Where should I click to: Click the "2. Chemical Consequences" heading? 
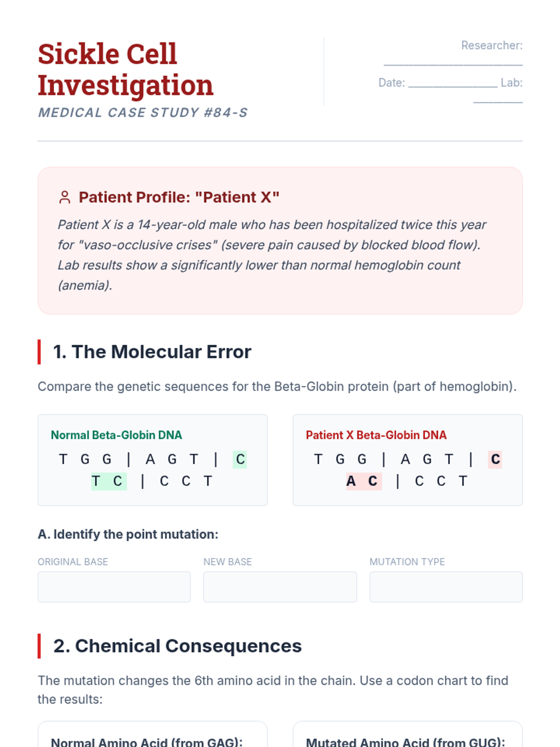pos(177,646)
